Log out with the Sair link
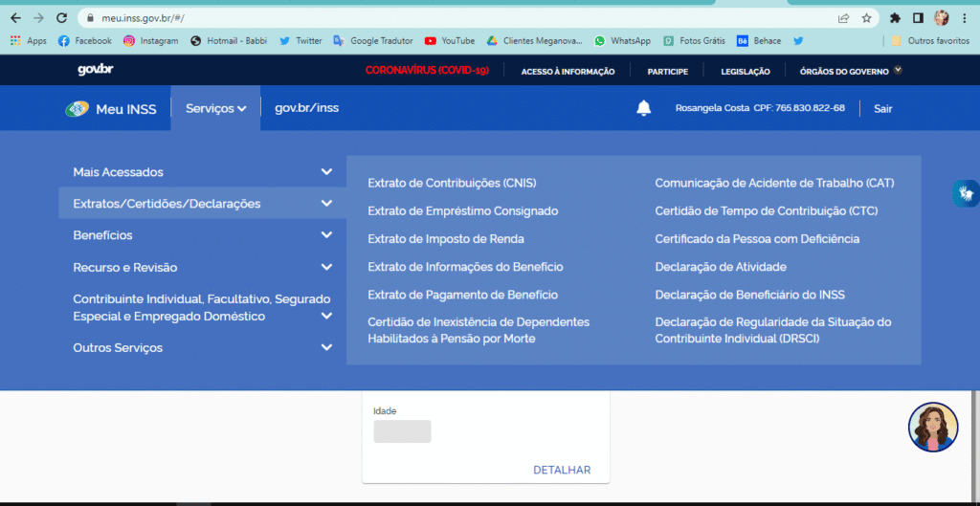The image size is (980, 506). point(882,109)
